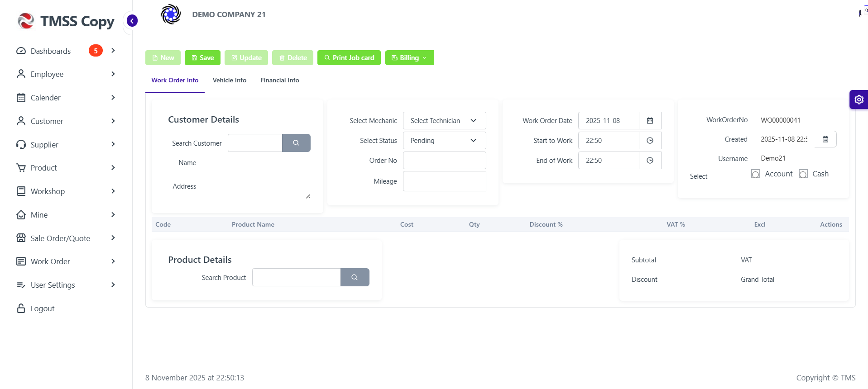The image size is (868, 389).
Task: Click the User Settings icon
Action: 21,285
